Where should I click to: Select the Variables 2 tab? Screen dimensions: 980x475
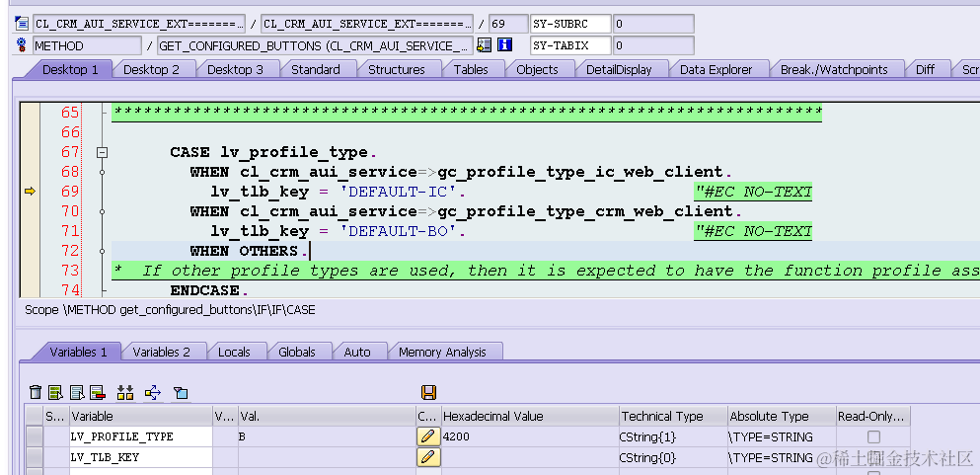(161, 352)
